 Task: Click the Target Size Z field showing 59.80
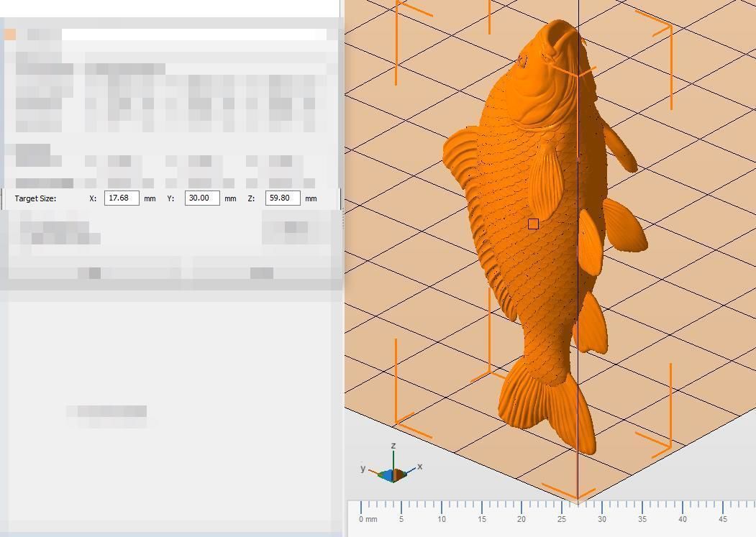(x=283, y=198)
